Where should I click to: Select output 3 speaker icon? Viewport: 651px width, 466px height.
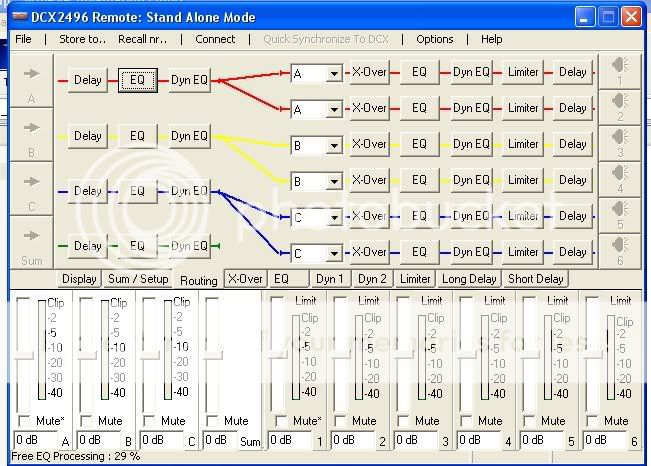click(618, 145)
